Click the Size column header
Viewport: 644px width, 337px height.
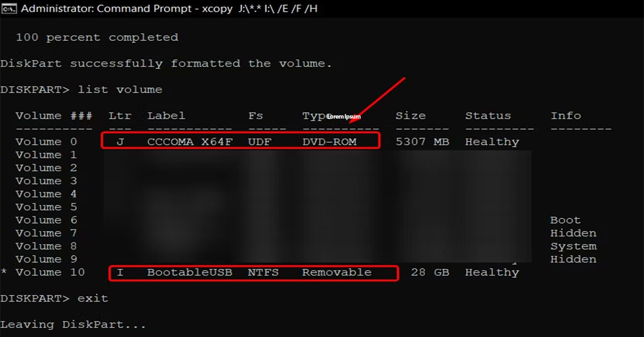(411, 115)
